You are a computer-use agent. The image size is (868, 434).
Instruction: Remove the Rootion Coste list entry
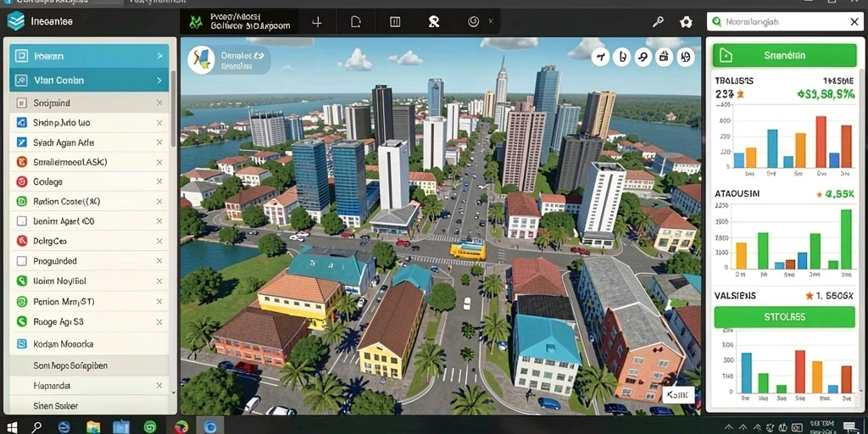(159, 202)
